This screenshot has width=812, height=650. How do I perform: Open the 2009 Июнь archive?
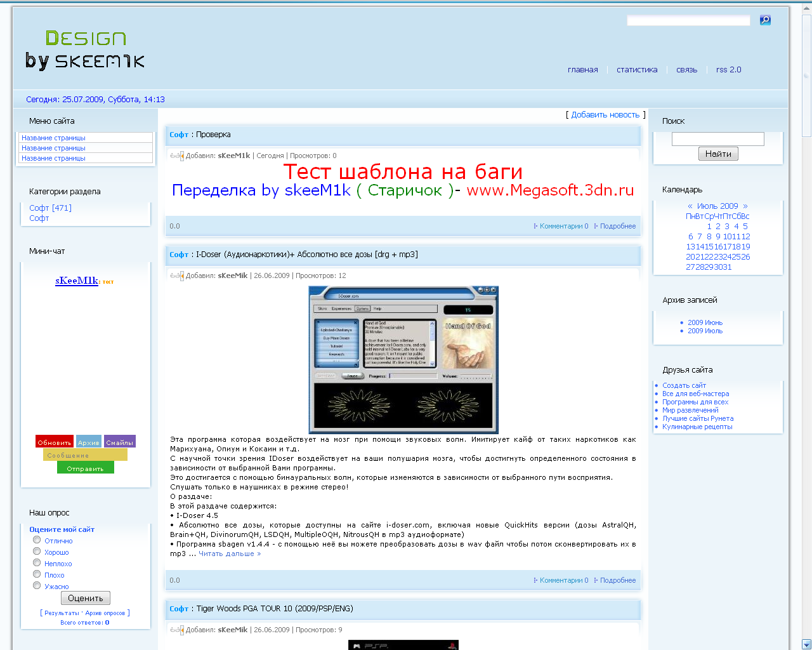pos(705,322)
